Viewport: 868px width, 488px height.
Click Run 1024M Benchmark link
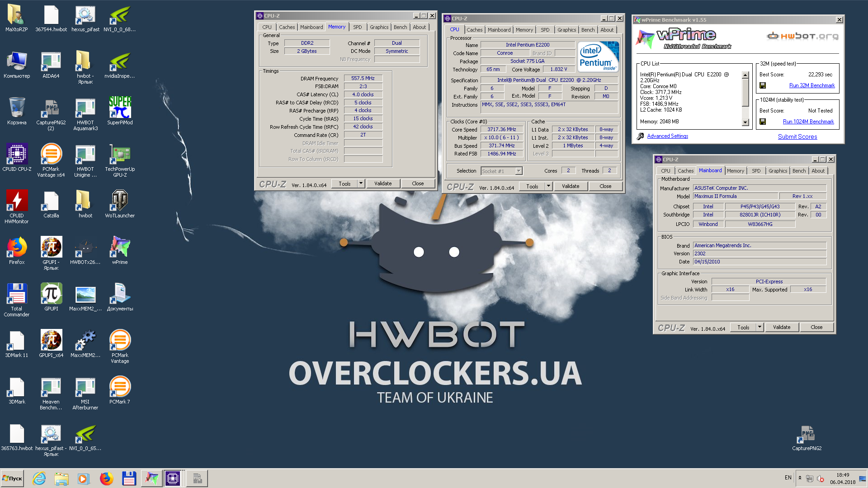tap(808, 122)
